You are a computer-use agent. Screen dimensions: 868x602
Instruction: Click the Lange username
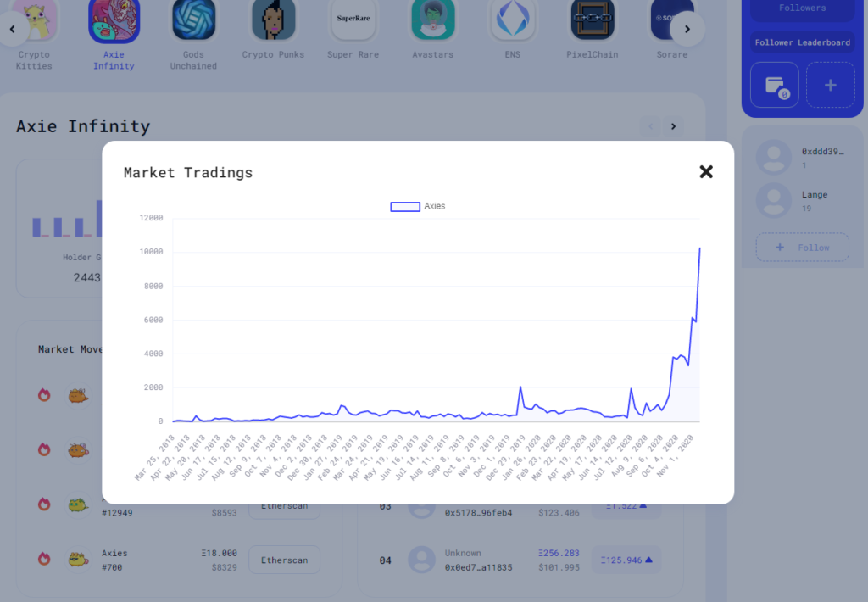tap(815, 195)
